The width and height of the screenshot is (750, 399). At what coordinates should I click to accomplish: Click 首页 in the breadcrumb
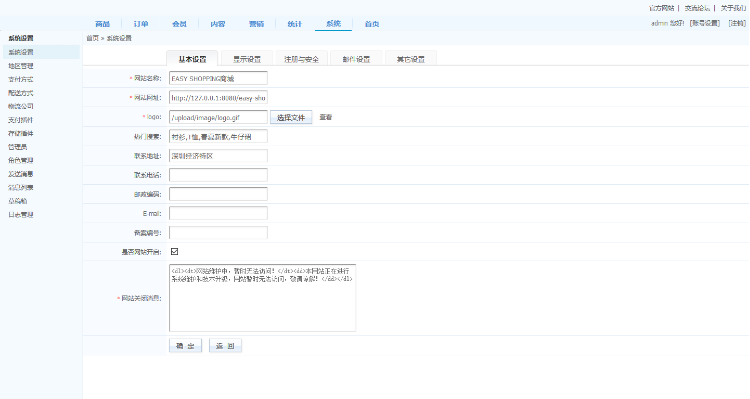point(92,38)
